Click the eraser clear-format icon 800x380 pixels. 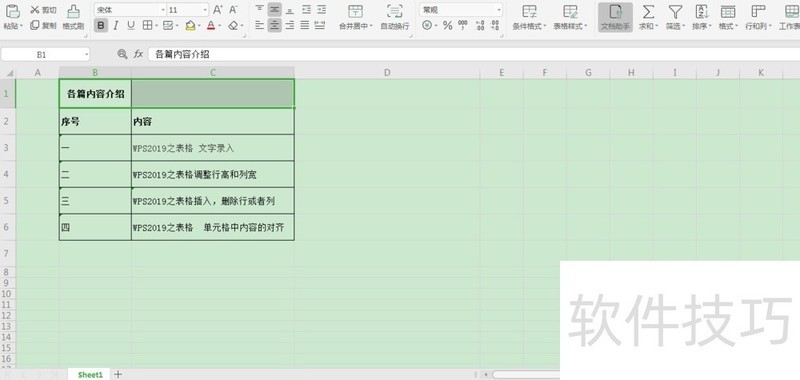[x=233, y=26]
